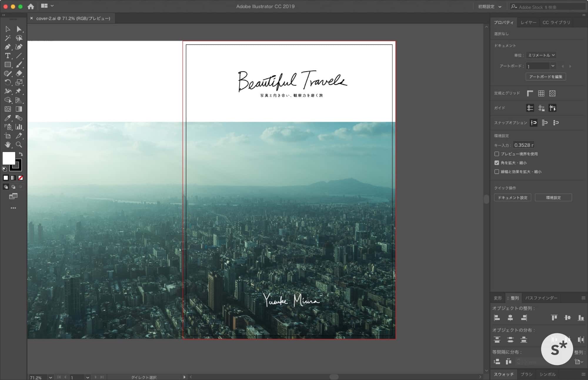The width and height of the screenshot is (588, 380).
Task: Enable 線幅と効果を拡大・縮小 checkbox
Action: click(x=497, y=172)
